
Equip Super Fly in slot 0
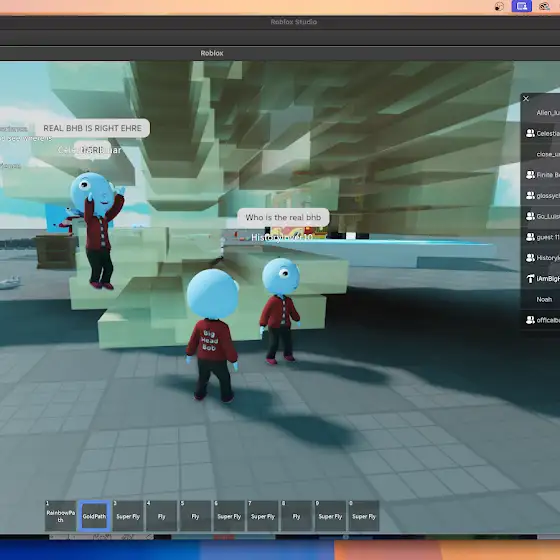point(364,516)
